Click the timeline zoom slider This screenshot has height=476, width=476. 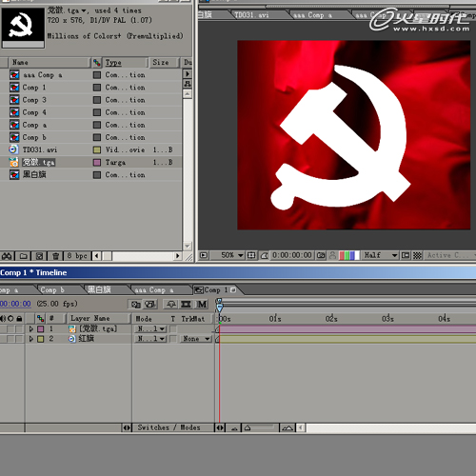click(260, 428)
